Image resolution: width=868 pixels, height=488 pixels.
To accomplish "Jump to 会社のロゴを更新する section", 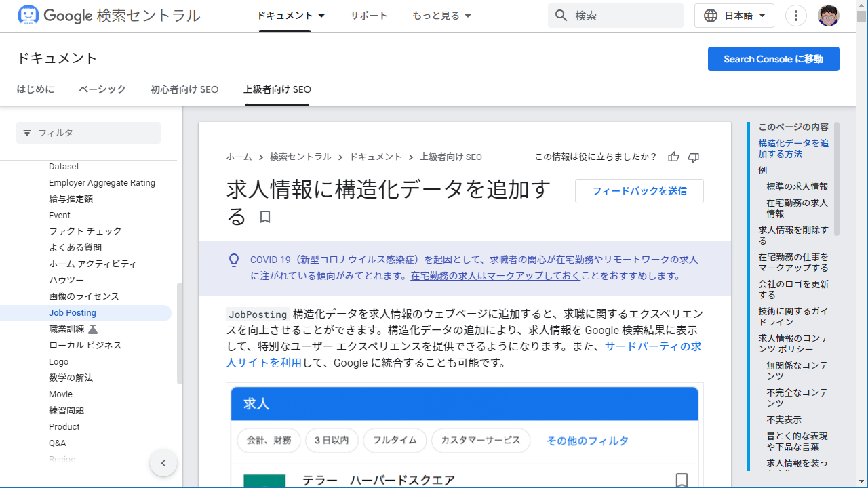I will (x=793, y=289).
